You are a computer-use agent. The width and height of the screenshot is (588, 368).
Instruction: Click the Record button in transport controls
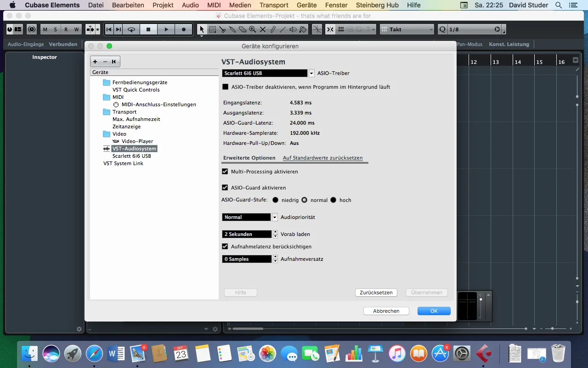click(x=184, y=29)
